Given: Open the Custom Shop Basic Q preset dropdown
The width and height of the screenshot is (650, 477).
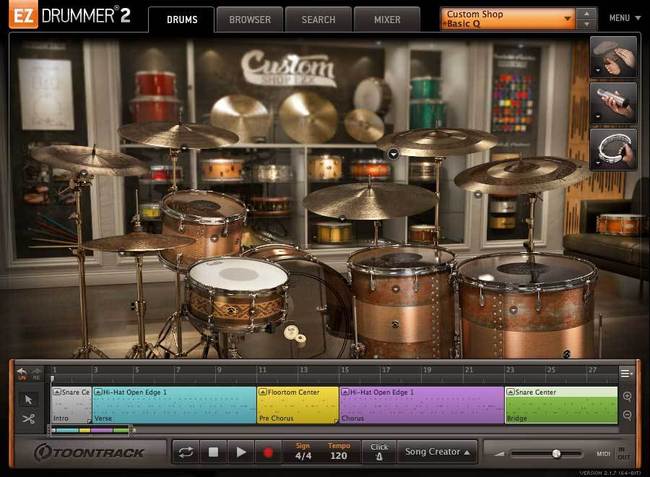Looking at the screenshot, I should point(508,19).
